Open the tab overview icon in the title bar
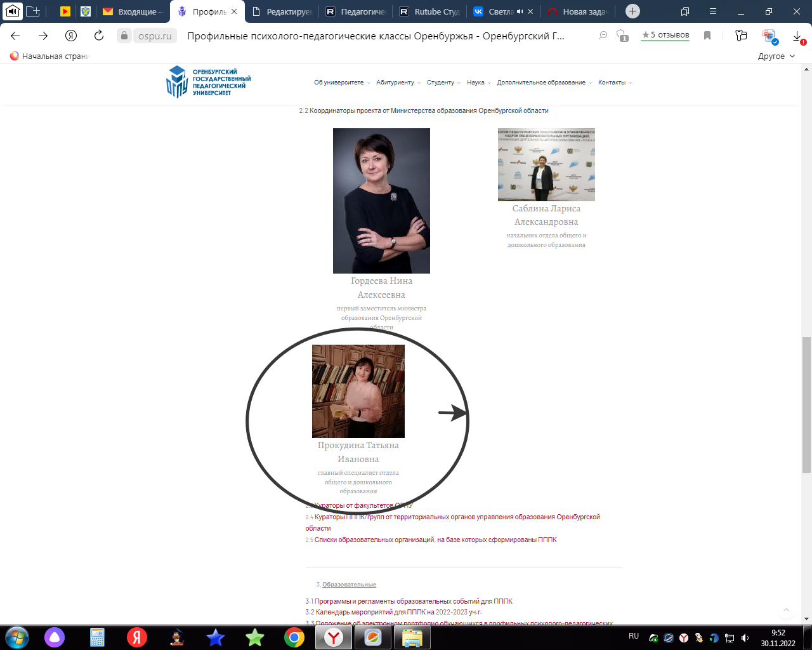 [x=685, y=11]
